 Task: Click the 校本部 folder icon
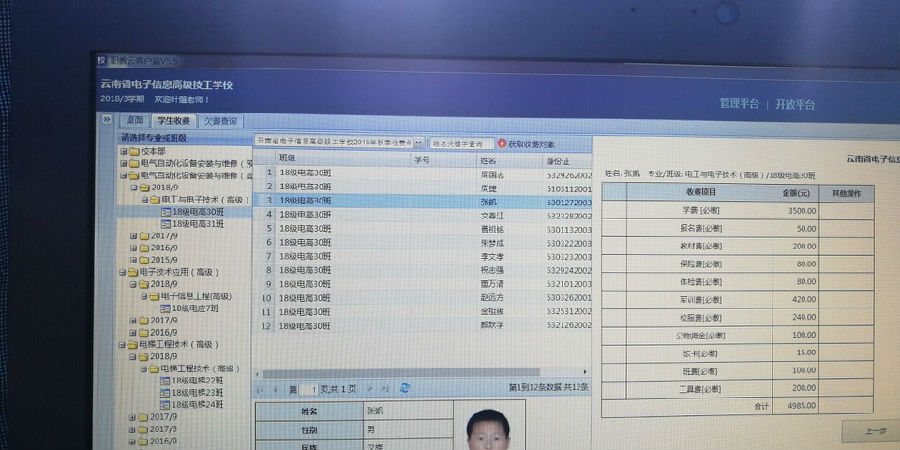click(x=133, y=151)
